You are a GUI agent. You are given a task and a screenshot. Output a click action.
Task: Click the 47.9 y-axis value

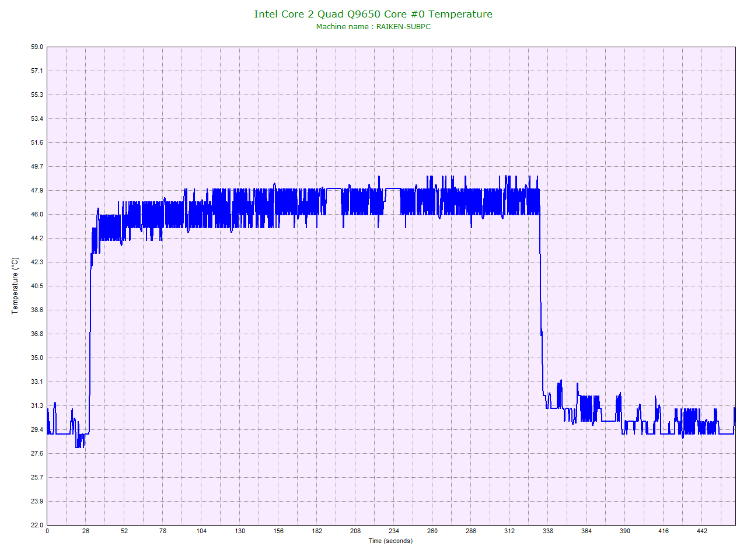37,190
